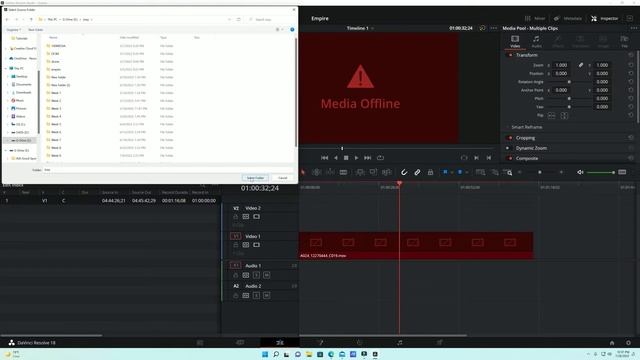
Task: Click the blue marker icon
Action: pyautogui.click(x=460, y=172)
